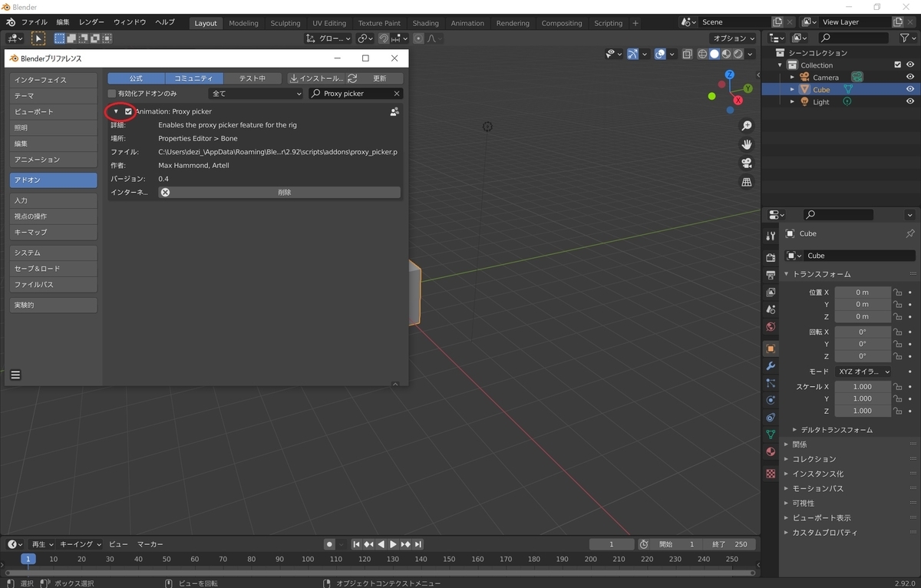921x588 pixels.
Task: Enable the 'Enabled Add-ons Only' checkbox
Action: coord(112,94)
